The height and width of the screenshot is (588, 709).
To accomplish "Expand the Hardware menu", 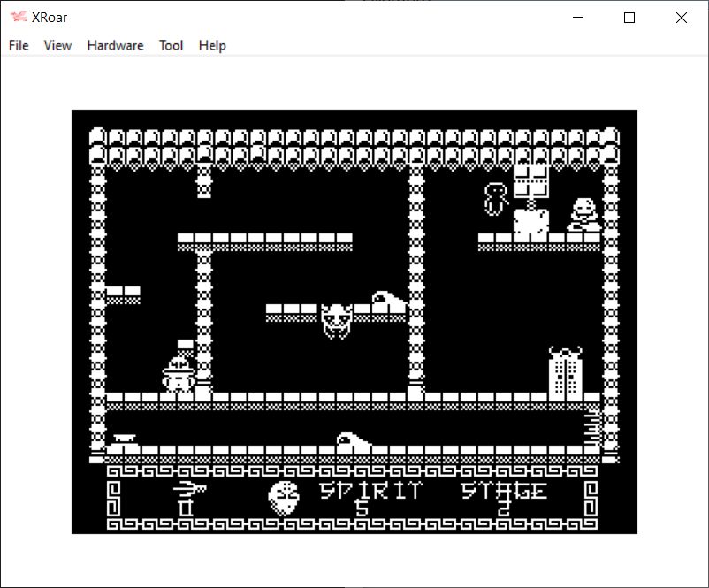I will 115,45.
